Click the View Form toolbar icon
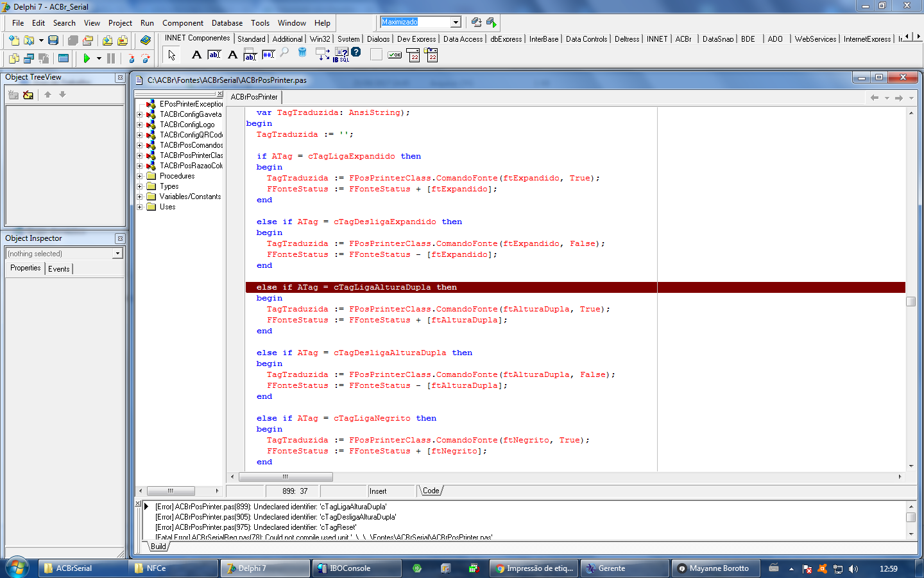 tap(29, 58)
